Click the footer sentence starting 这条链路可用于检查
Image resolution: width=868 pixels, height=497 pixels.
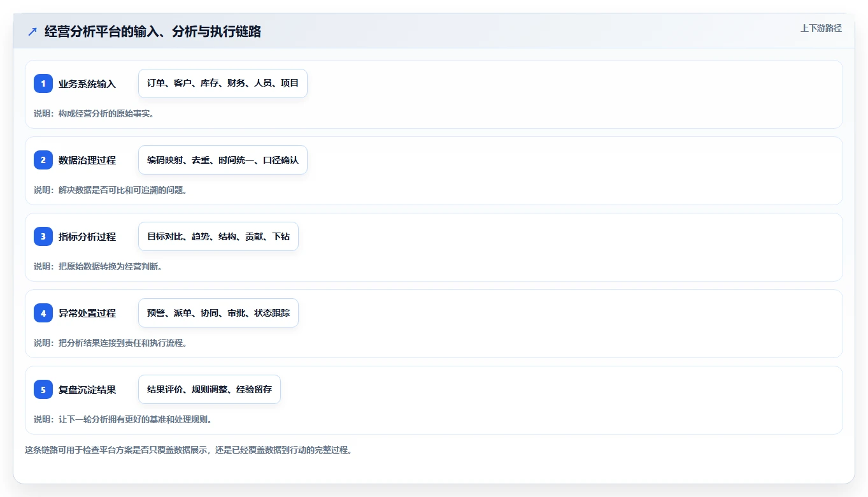pyautogui.click(x=189, y=450)
